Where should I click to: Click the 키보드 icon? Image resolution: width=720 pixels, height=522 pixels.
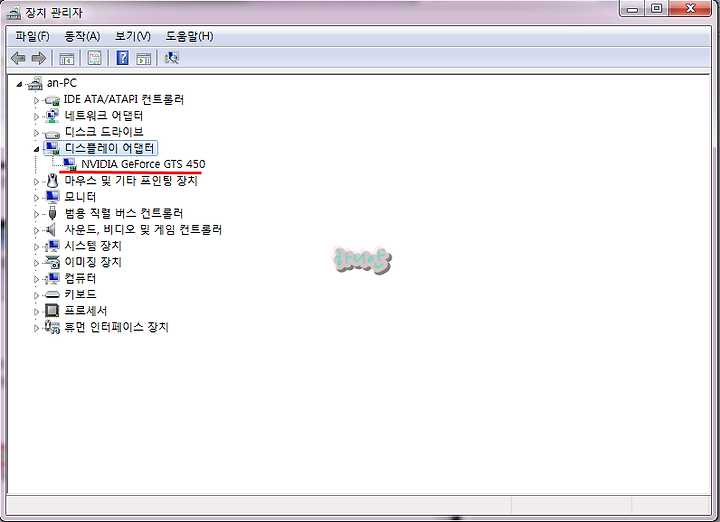(x=52, y=295)
